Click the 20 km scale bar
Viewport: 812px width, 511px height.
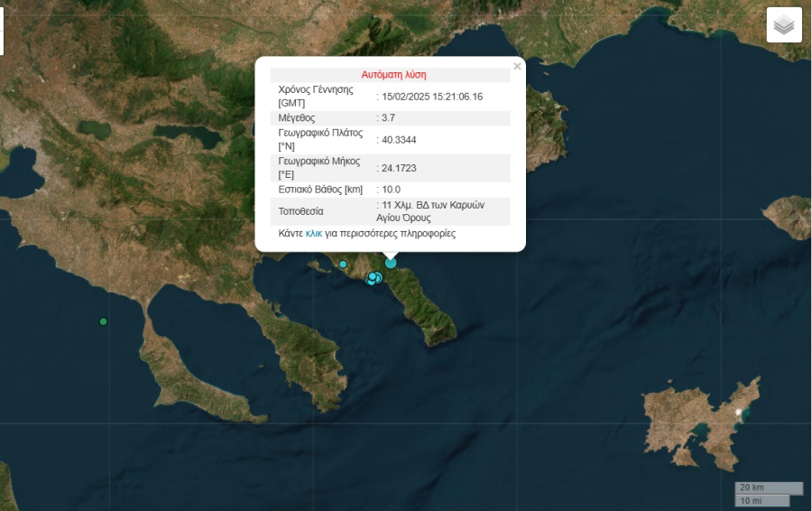click(x=769, y=488)
